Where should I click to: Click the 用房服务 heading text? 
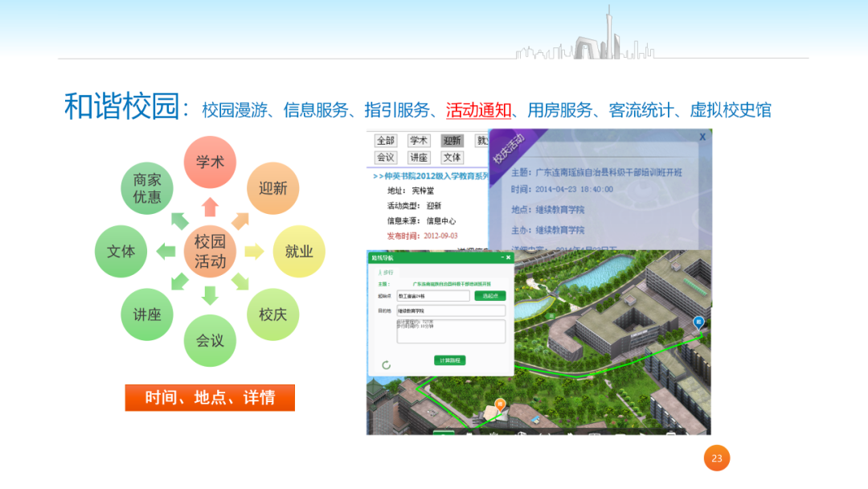coord(560,110)
